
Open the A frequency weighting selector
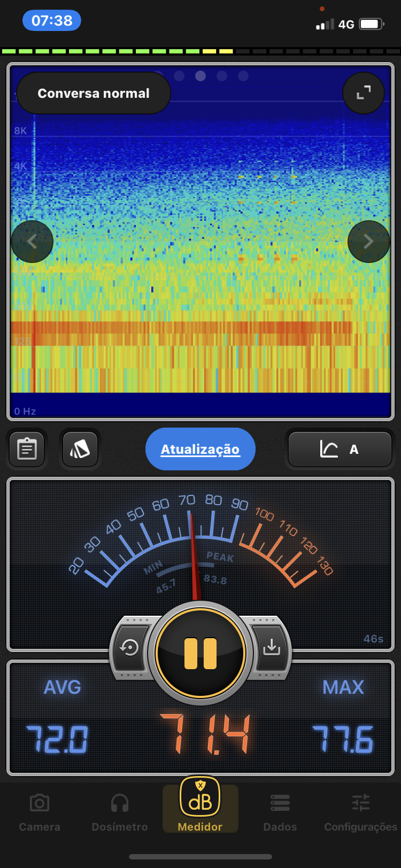pos(340,449)
